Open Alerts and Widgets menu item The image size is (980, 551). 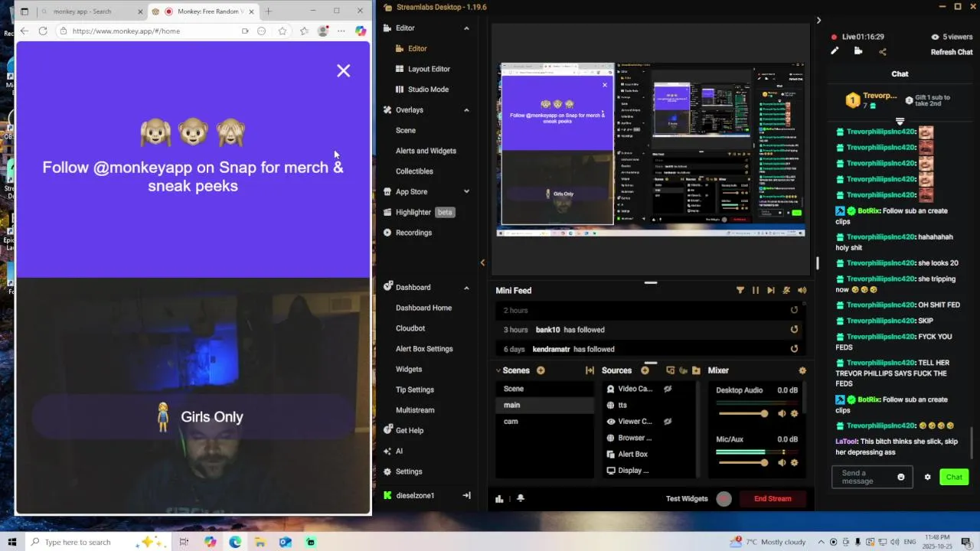(426, 151)
